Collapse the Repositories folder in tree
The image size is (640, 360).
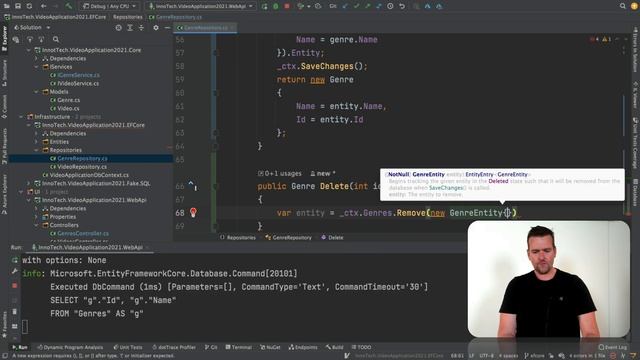36,150
